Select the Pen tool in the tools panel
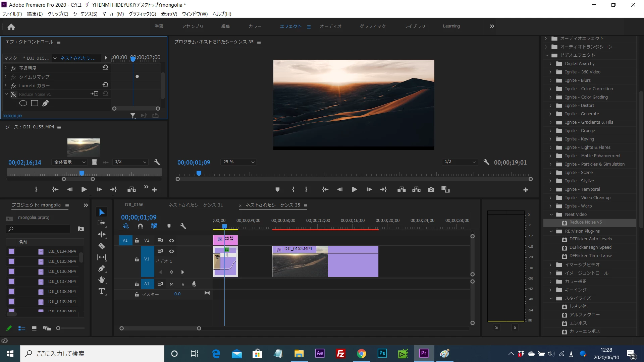Viewport: 644px width, 362px height. click(x=102, y=268)
